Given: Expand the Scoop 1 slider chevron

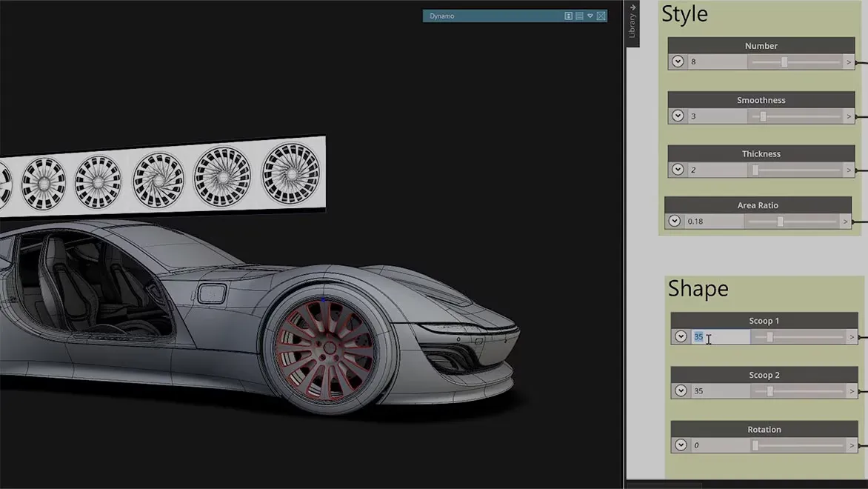Looking at the screenshot, I should [681, 336].
